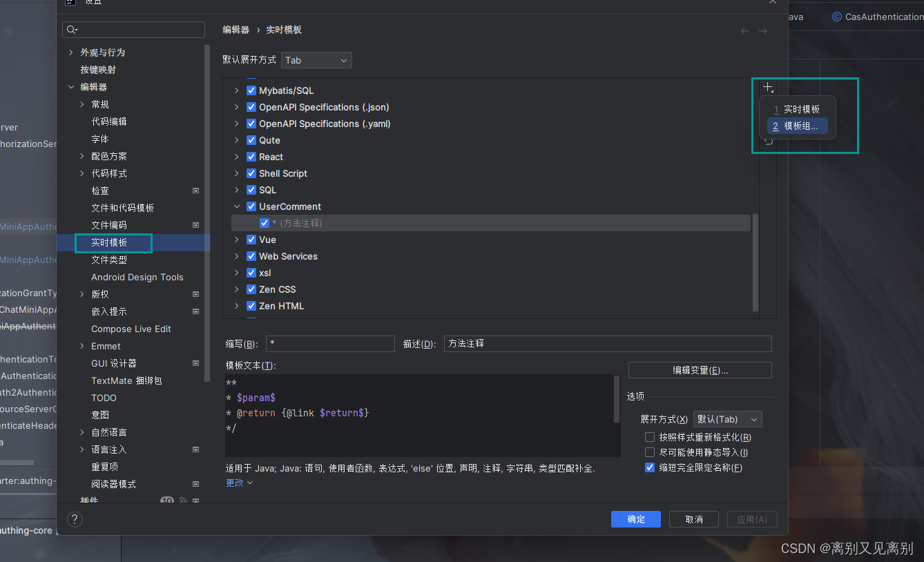Image resolution: width=924 pixels, height=562 pixels.
Task: Click the add (+) template icon
Action: pos(768,87)
